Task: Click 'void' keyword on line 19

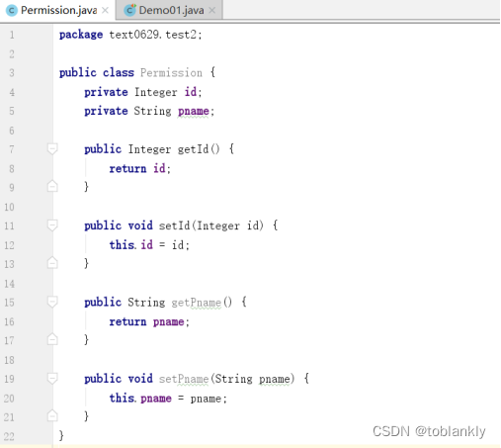Action: [140, 379]
